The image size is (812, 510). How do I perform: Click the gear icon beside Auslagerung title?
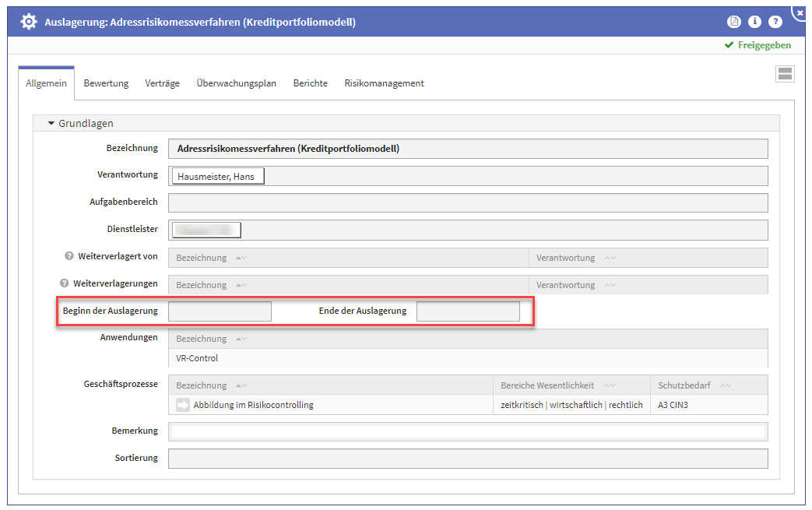pyautogui.click(x=29, y=22)
